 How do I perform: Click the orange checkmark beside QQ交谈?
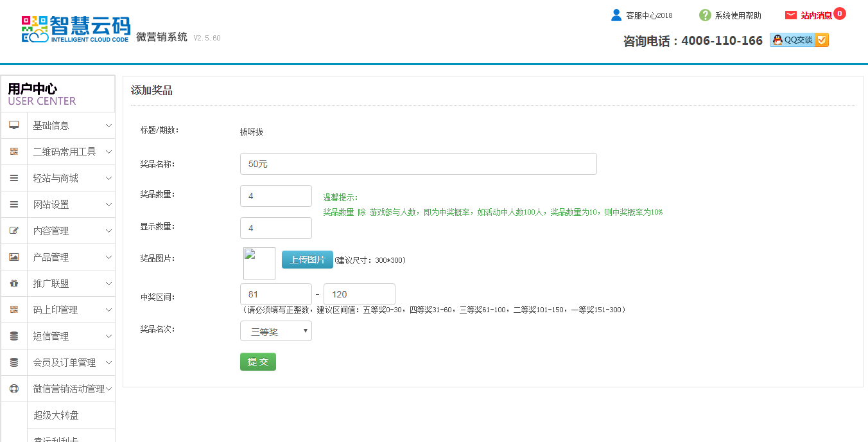click(822, 40)
